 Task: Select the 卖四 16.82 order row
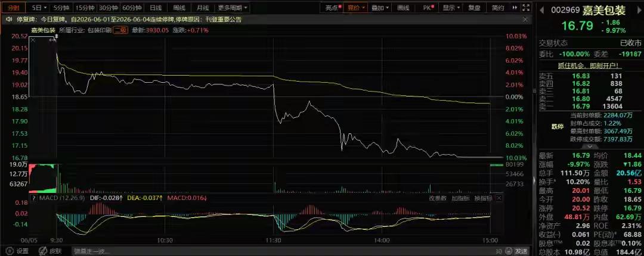point(589,83)
